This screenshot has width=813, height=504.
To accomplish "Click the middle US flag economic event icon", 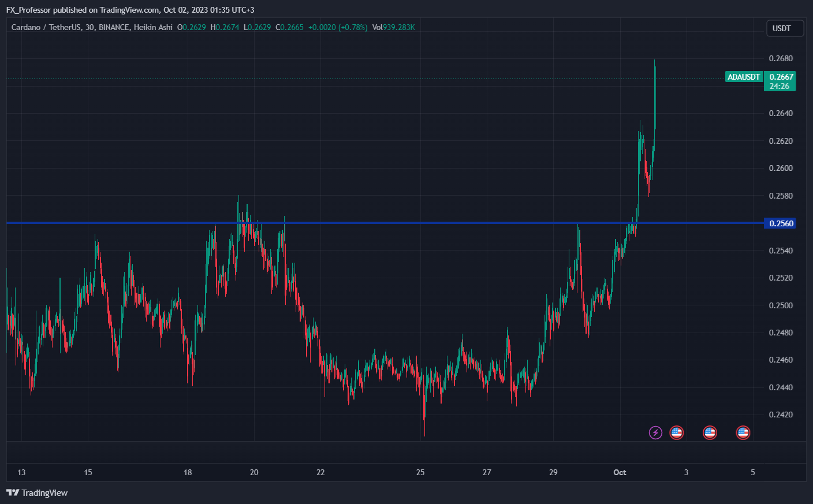I will pyautogui.click(x=710, y=432).
